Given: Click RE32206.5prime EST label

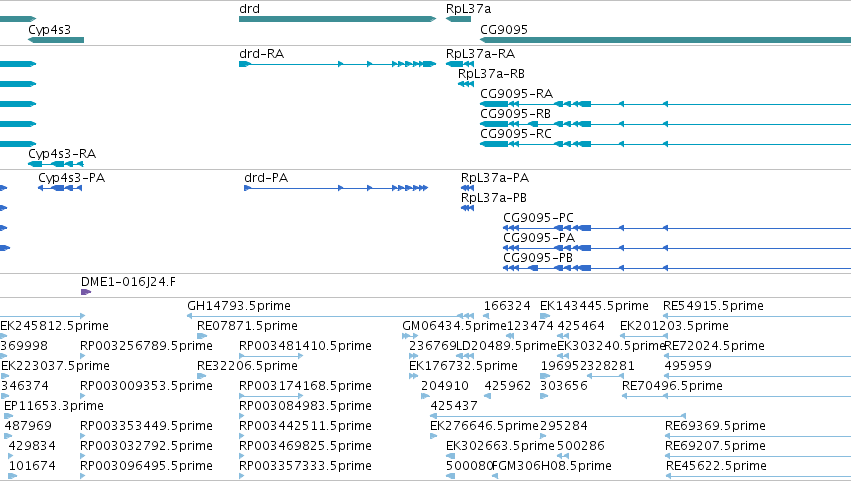Looking at the screenshot, I should 247,366.
